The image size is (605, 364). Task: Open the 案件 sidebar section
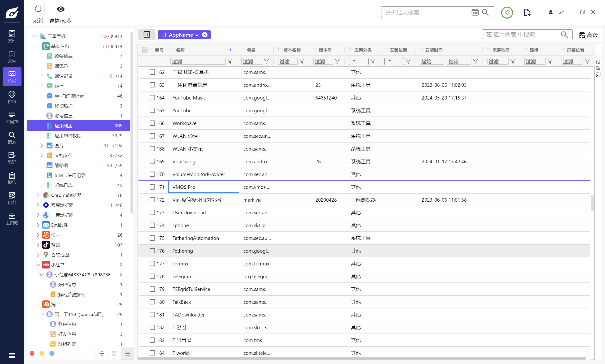click(x=12, y=37)
